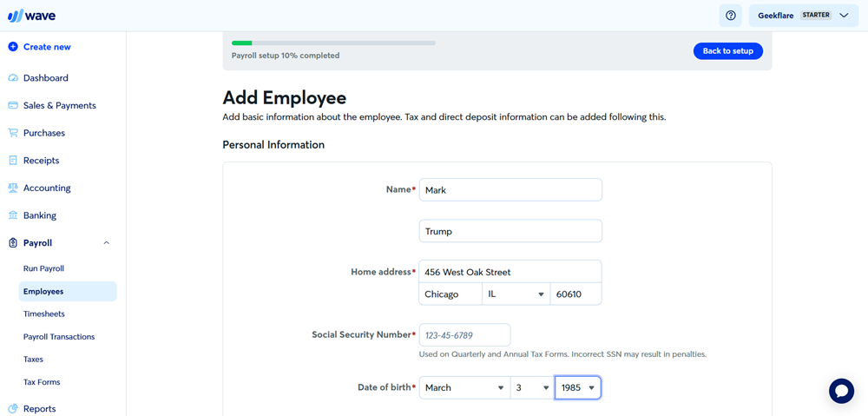Screen dimensions: 868x416
Task: Click Payroll setup 10% completed text
Action: [286, 56]
